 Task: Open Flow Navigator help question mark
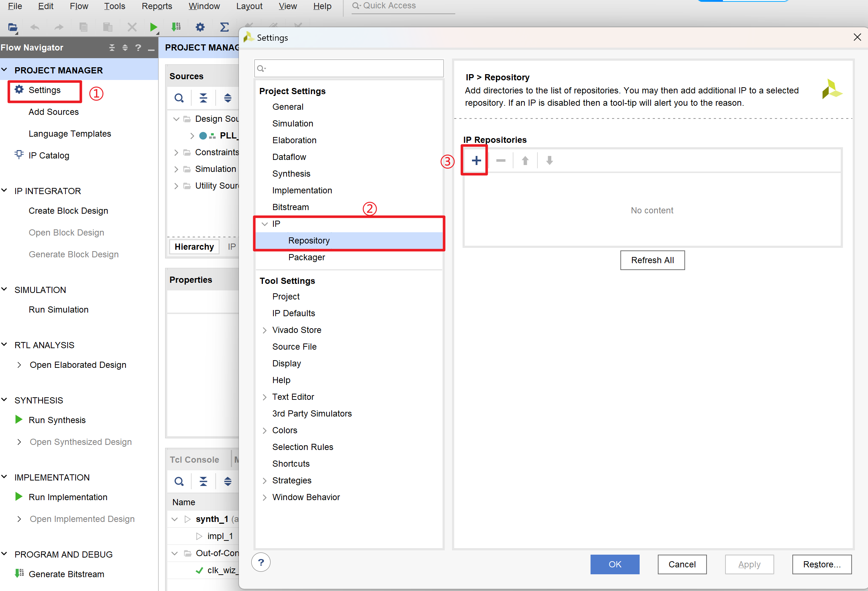click(x=138, y=47)
